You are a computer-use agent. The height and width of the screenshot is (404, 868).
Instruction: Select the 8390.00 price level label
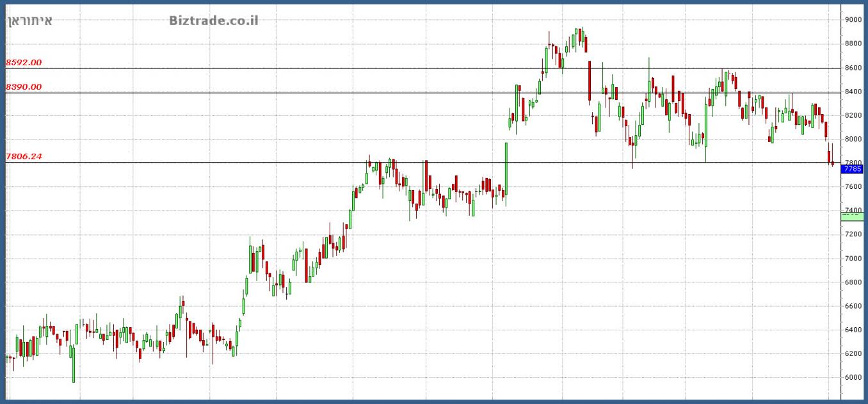(24, 87)
